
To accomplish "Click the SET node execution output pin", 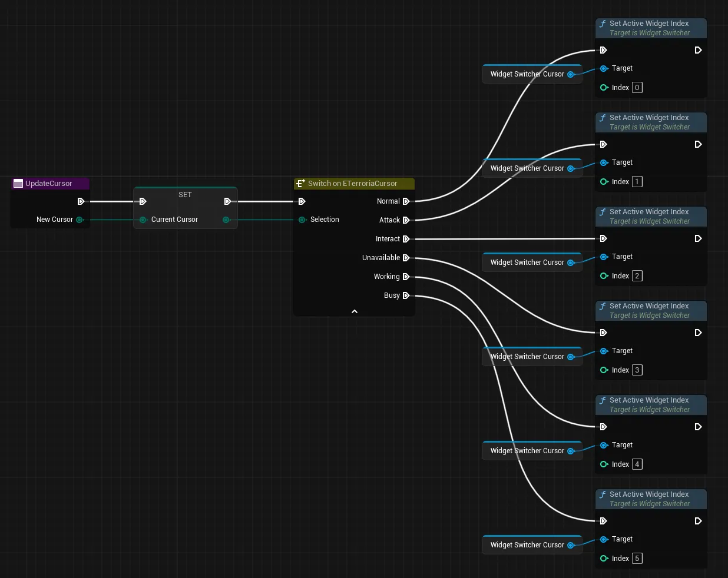I will pyautogui.click(x=227, y=201).
